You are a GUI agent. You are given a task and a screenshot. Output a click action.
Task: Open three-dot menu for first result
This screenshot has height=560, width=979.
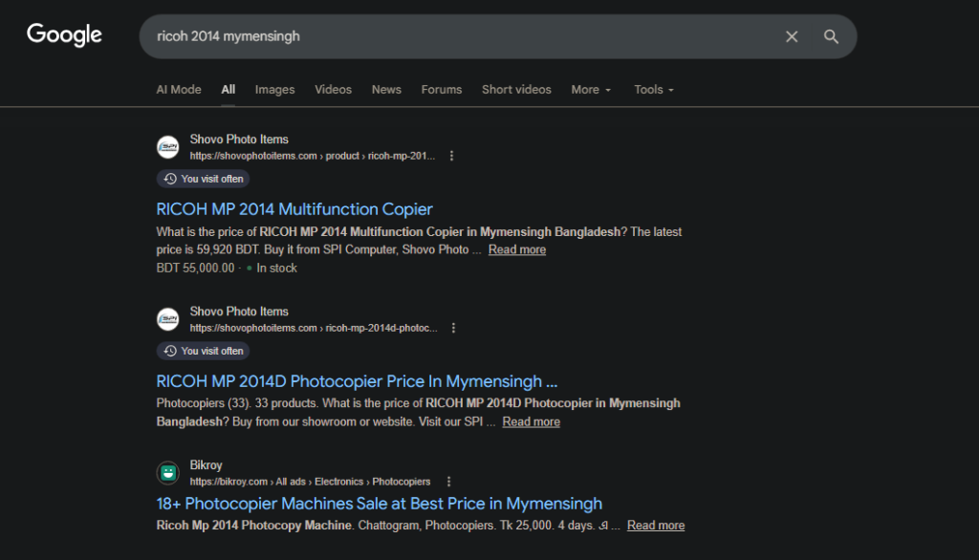pos(452,156)
